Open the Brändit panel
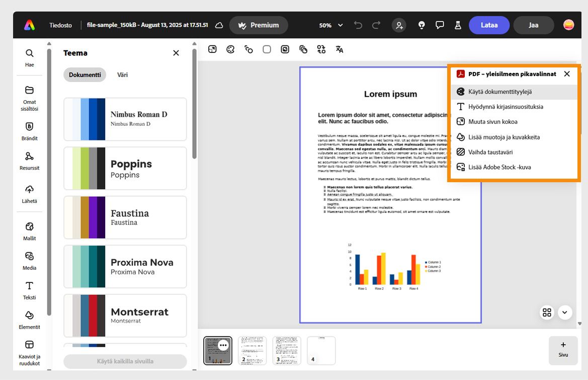588x380 pixels. (29, 131)
